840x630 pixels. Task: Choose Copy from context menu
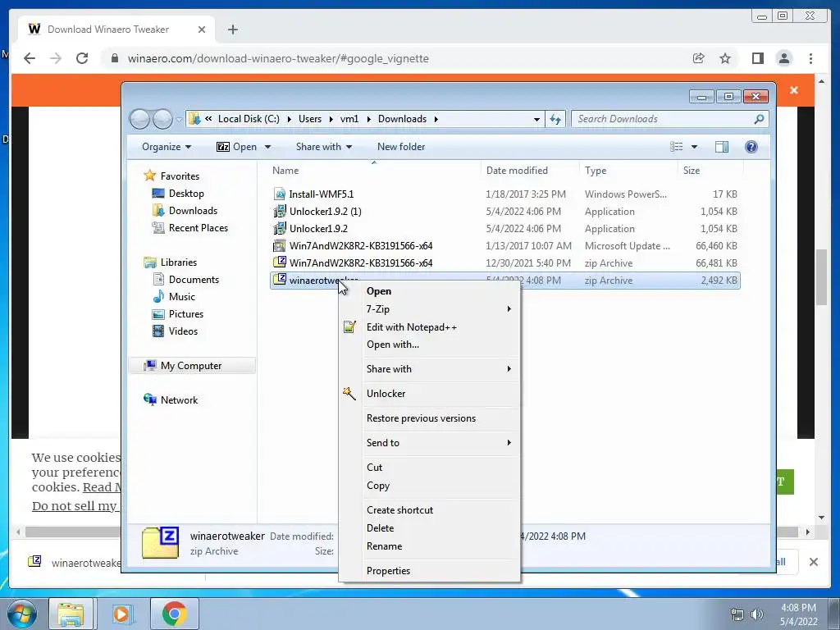coord(430,486)
